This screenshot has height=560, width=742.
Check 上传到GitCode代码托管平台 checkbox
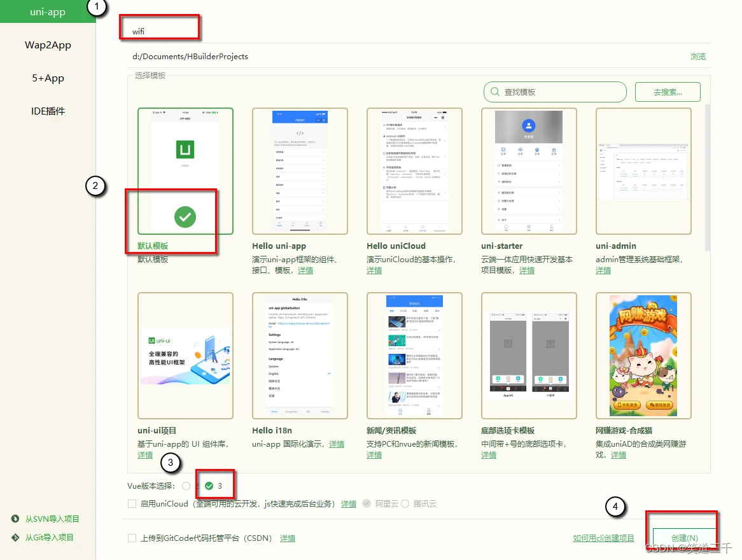click(x=132, y=538)
